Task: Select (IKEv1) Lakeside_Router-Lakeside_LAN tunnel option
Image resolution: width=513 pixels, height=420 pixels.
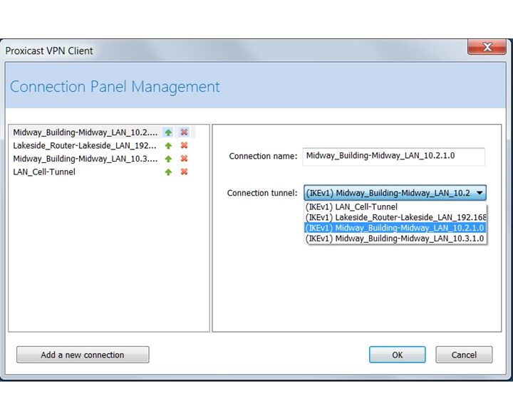Action: click(x=395, y=217)
